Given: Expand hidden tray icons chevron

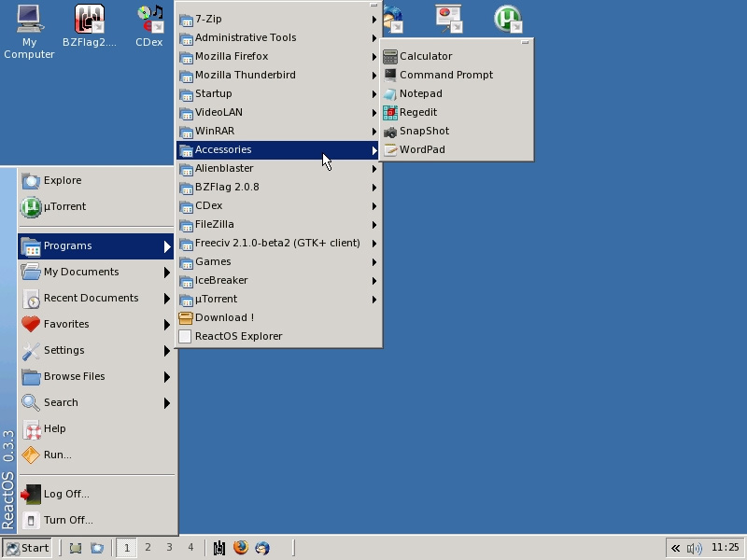Looking at the screenshot, I should click(x=675, y=549).
